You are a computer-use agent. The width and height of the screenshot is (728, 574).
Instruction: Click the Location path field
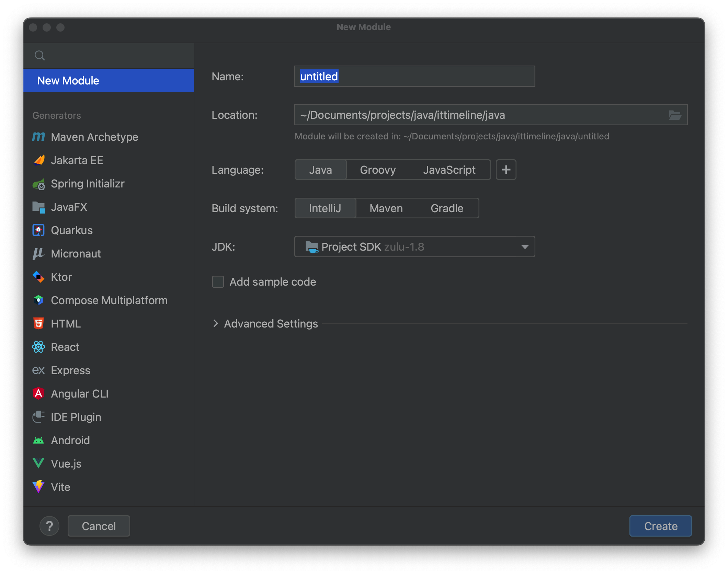pos(491,115)
